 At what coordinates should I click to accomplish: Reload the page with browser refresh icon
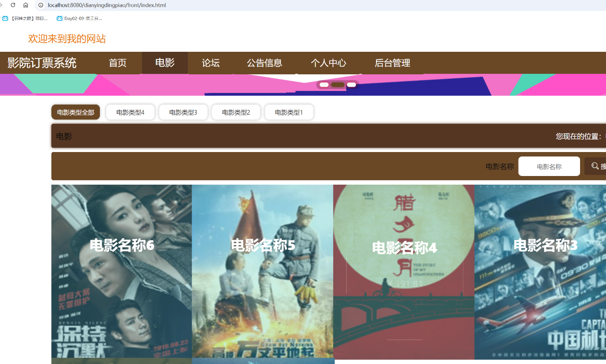coord(13,5)
